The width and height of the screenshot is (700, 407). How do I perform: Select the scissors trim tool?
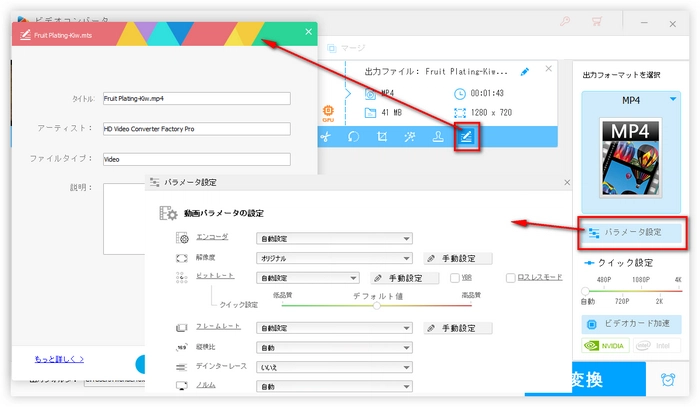pyautogui.click(x=326, y=137)
